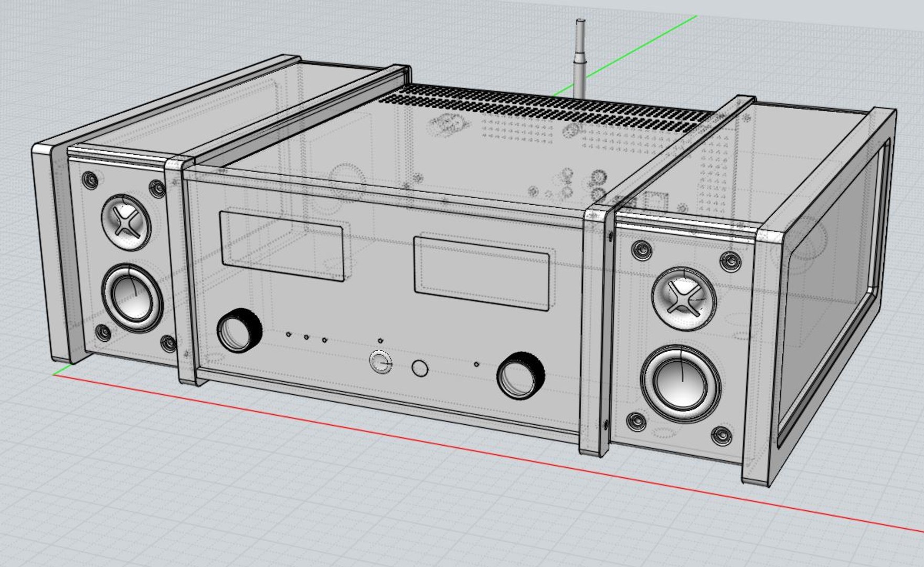Select the right knurled knob on front panel
Image resolution: width=924 pixels, height=567 pixels.
[x=521, y=375]
